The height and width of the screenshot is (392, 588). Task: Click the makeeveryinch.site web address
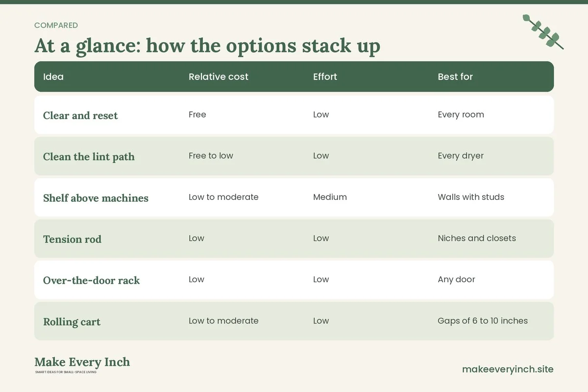pyautogui.click(x=508, y=369)
